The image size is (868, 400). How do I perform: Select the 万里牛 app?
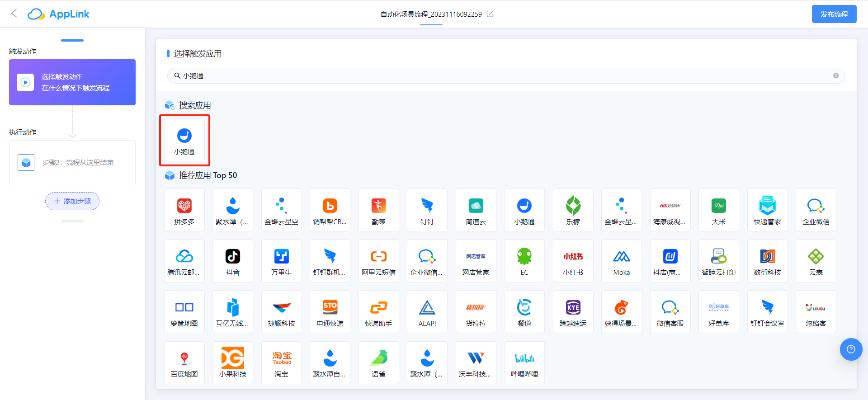tap(282, 261)
